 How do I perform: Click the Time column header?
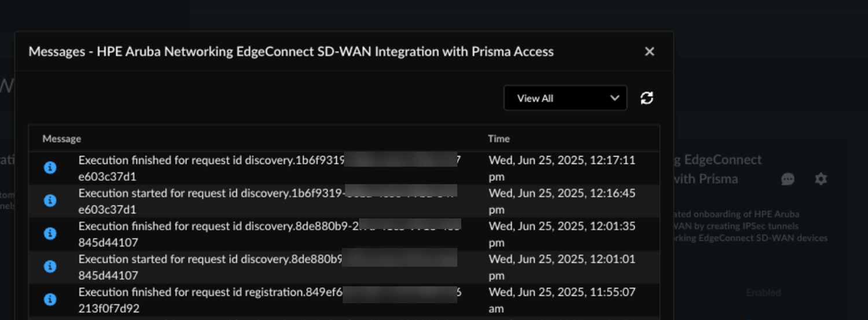[x=499, y=139]
